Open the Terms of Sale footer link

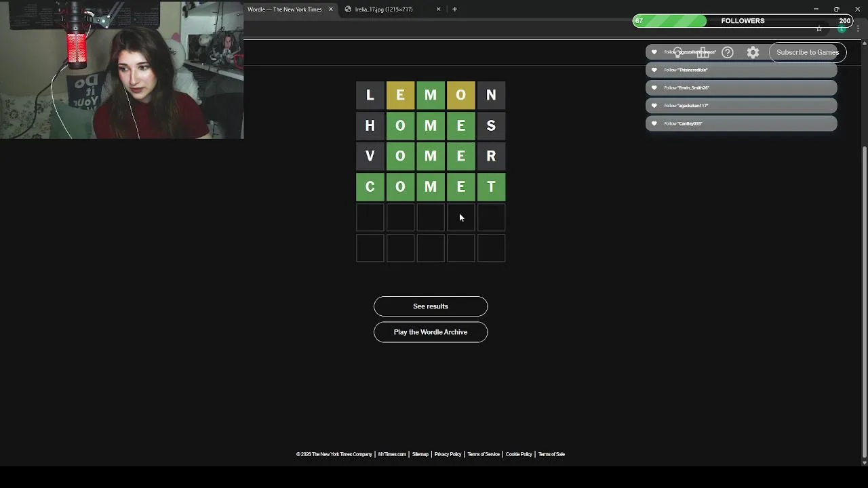pyautogui.click(x=551, y=454)
